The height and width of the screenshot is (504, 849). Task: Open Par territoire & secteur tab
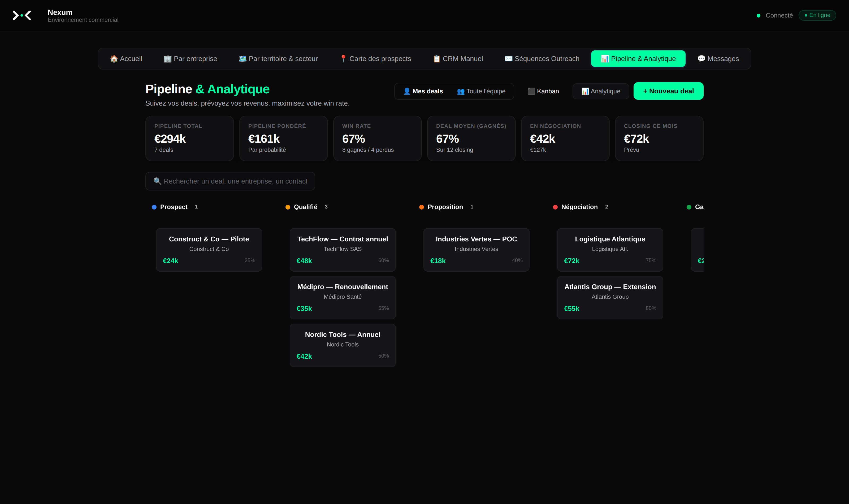point(278,59)
